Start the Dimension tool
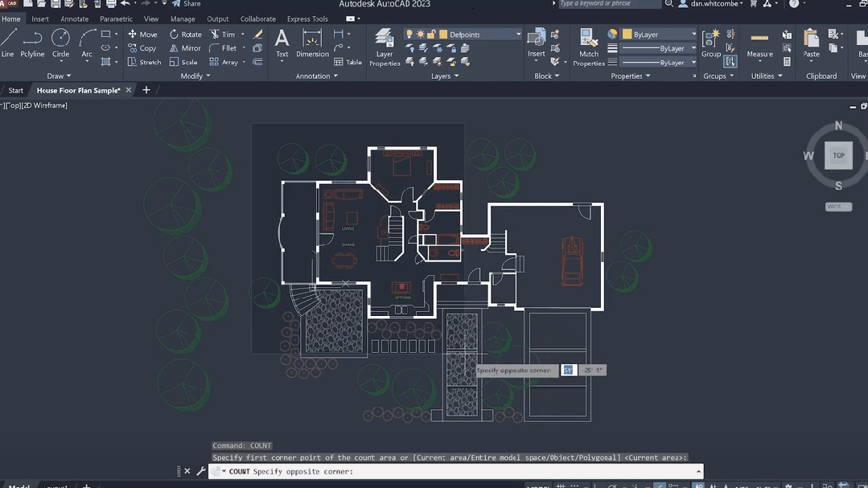Screen dimensions: 868x488 (312, 43)
